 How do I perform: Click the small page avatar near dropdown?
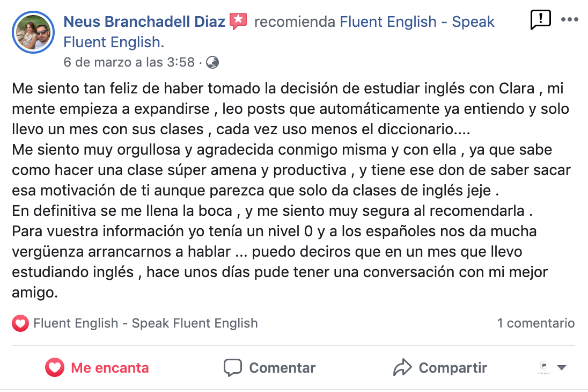click(x=544, y=367)
